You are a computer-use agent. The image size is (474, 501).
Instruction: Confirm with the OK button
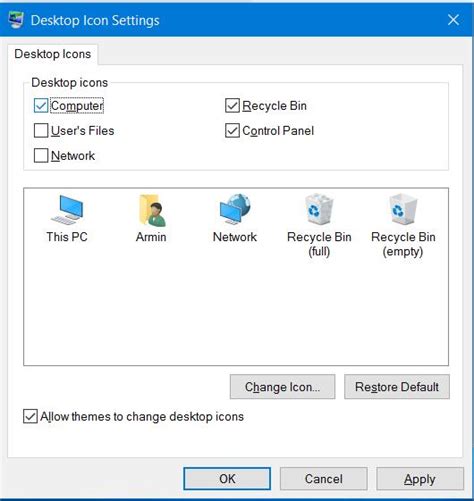(x=227, y=479)
